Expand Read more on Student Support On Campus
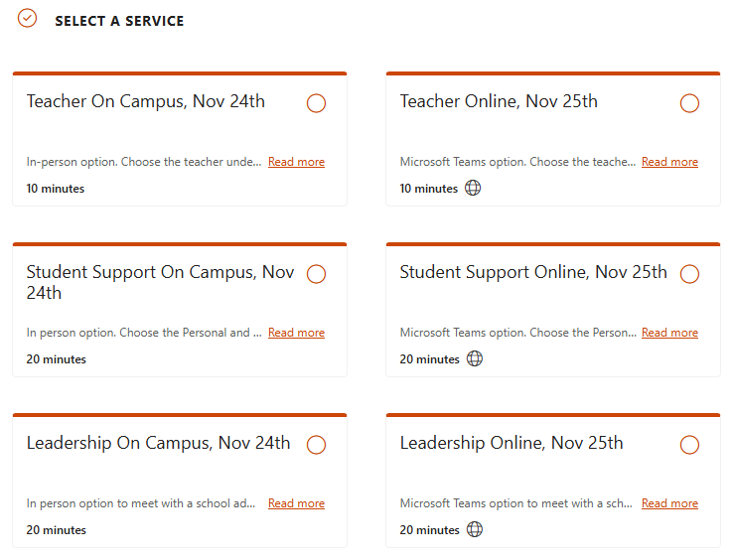732x560 pixels. (x=296, y=333)
